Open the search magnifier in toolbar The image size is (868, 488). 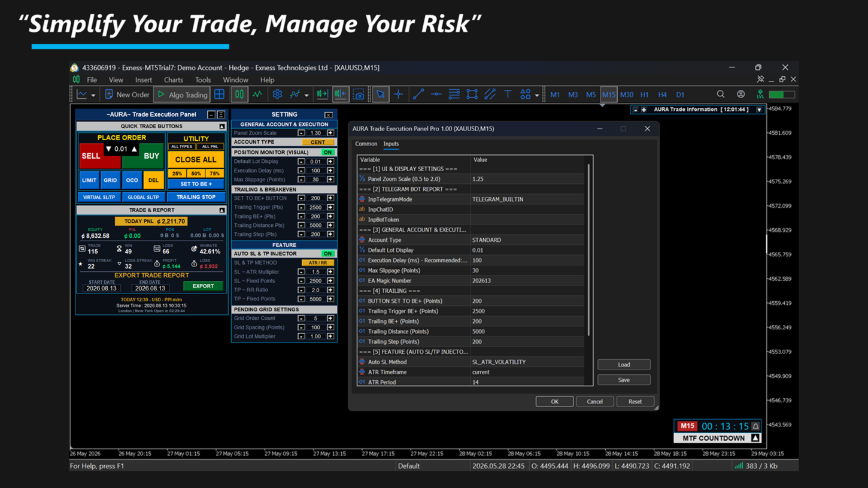(721, 95)
